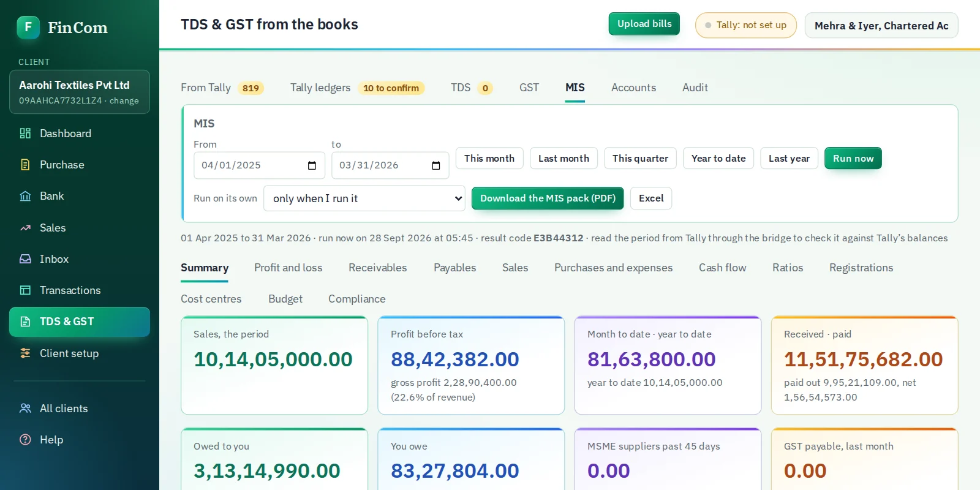Open Payables sub-tab
Image resolution: width=980 pixels, height=490 pixels.
pos(455,268)
